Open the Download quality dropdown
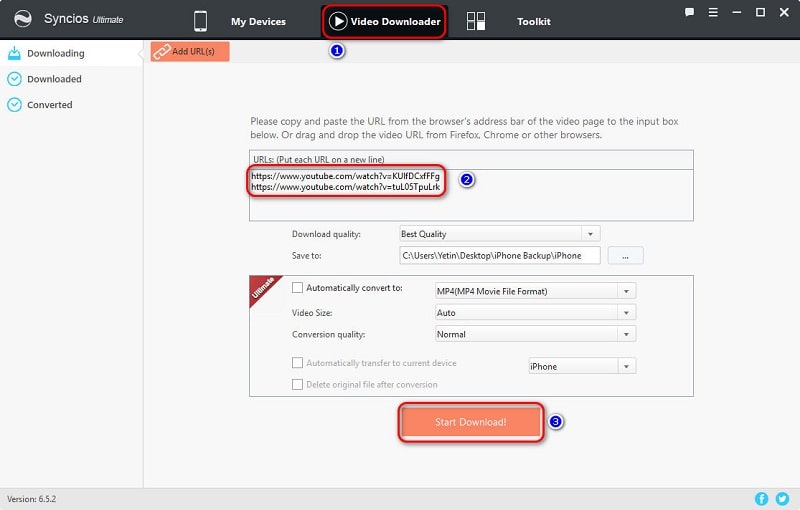The image size is (800, 510). pyautogui.click(x=499, y=234)
